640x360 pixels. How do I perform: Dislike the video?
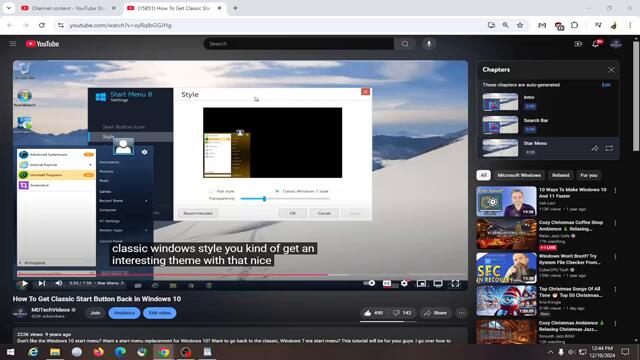tap(402, 313)
